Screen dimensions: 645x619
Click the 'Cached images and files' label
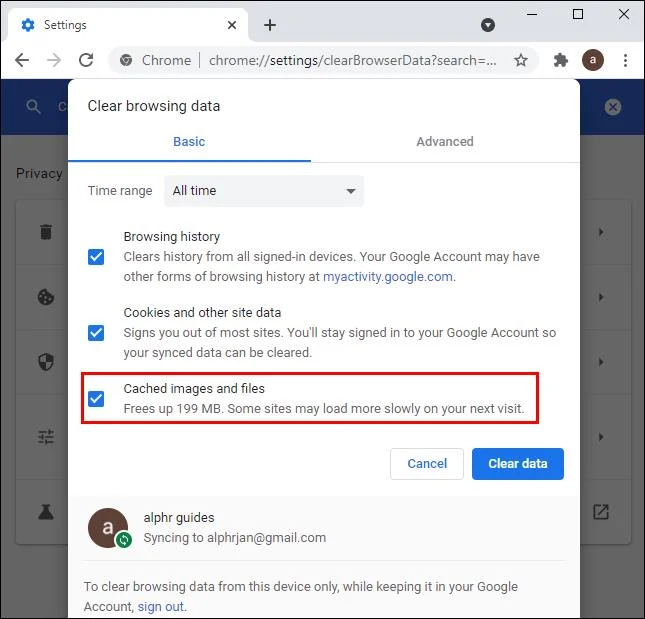(x=194, y=388)
